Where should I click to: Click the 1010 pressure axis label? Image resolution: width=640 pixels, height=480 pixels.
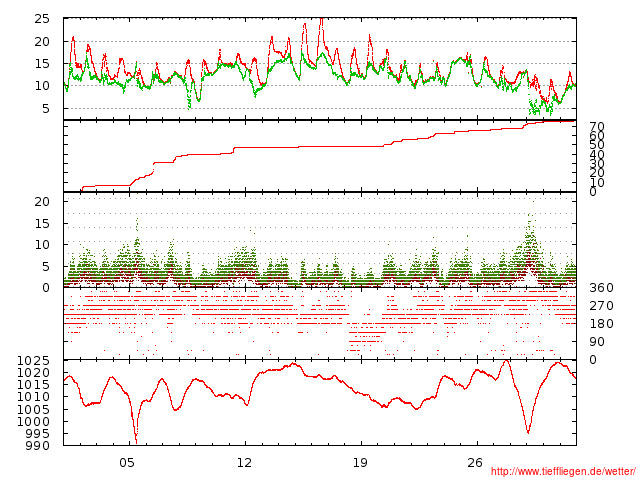[33, 396]
